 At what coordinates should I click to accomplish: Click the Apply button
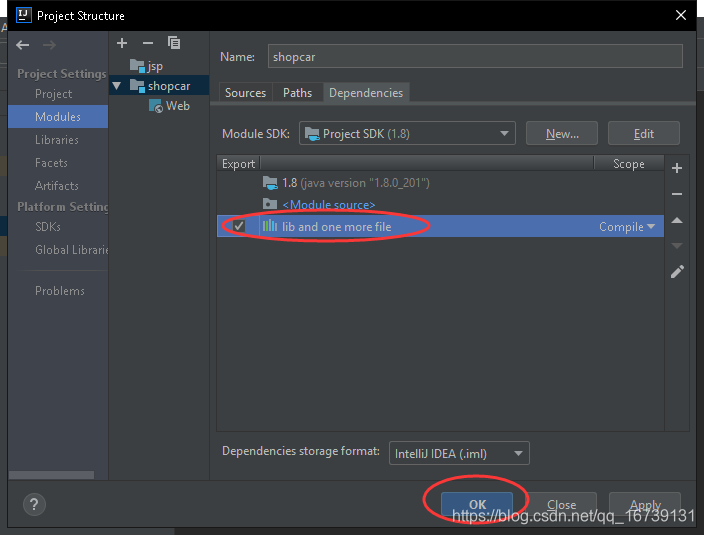645,504
